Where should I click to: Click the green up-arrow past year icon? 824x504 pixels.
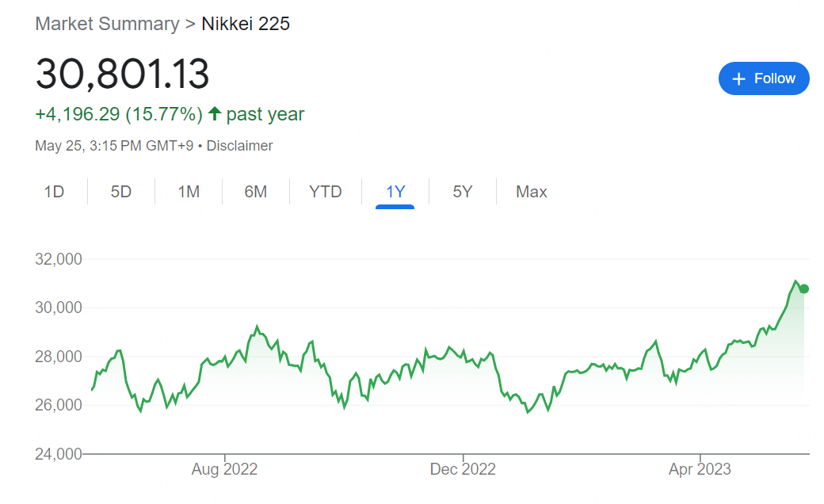215,114
